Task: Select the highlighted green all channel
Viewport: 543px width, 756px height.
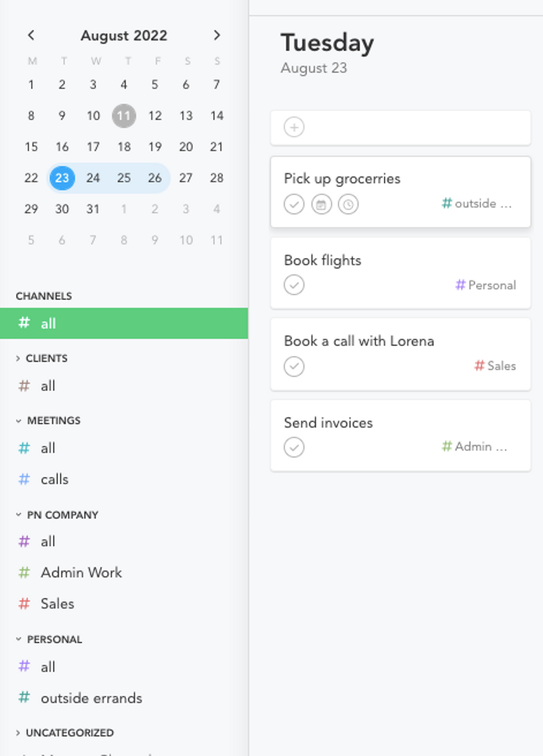Action: [x=124, y=323]
